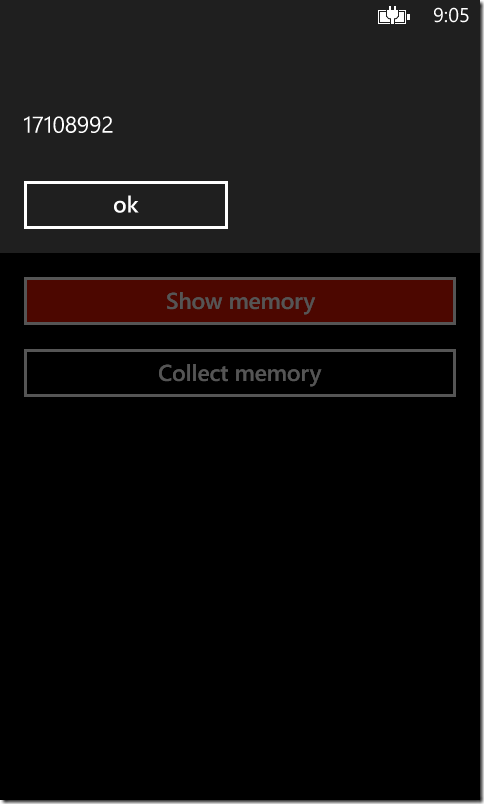Tap the battery charging icon
The width and height of the screenshot is (484, 804).
click(393, 16)
